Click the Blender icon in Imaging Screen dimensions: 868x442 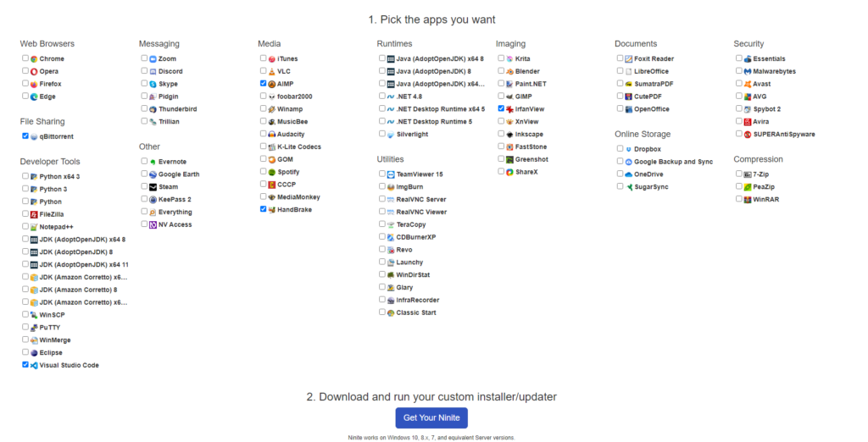click(x=509, y=72)
